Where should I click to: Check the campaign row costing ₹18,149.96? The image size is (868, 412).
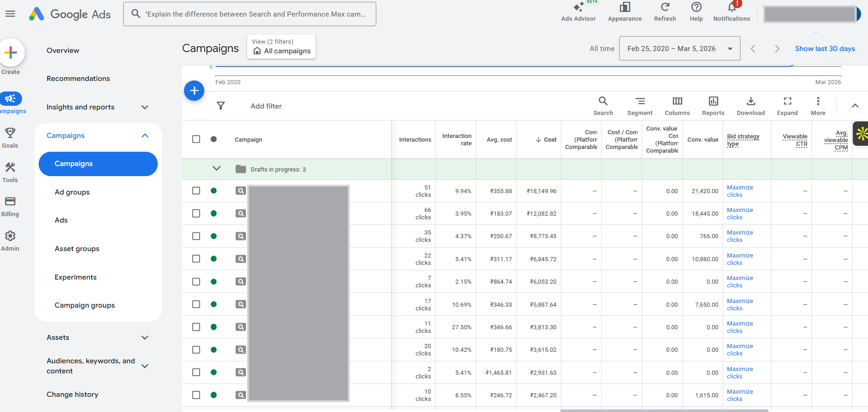(x=196, y=191)
